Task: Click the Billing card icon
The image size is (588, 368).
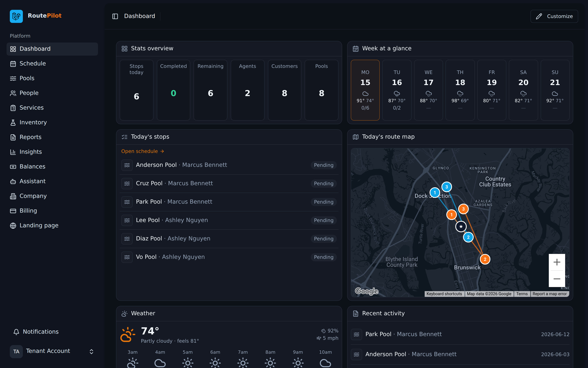Action: click(13, 211)
